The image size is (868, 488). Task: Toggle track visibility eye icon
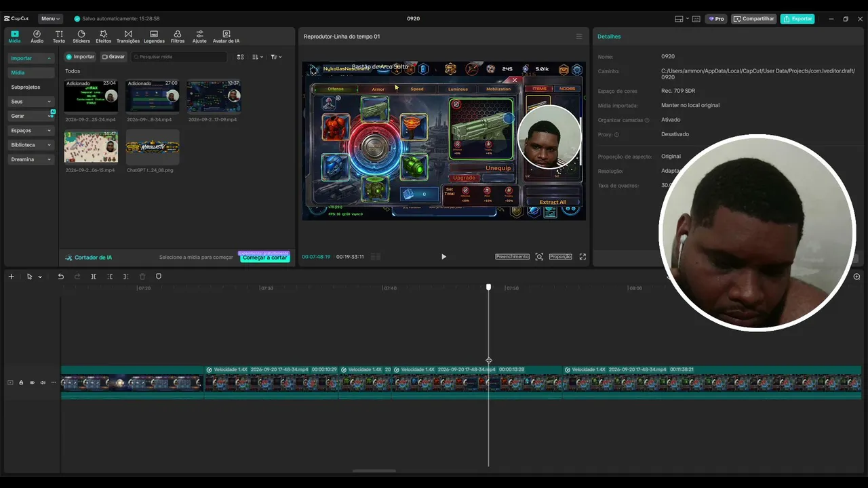click(x=32, y=383)
